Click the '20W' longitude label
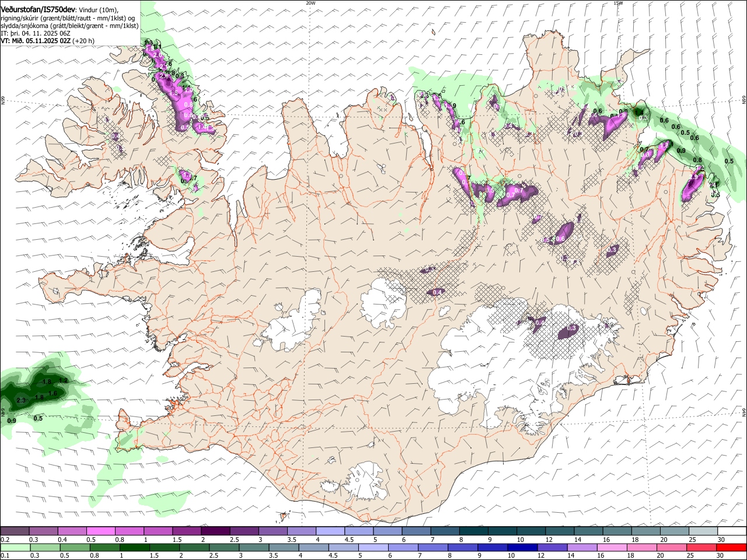This screenshot has height=560, width=747. coord(310,3)
